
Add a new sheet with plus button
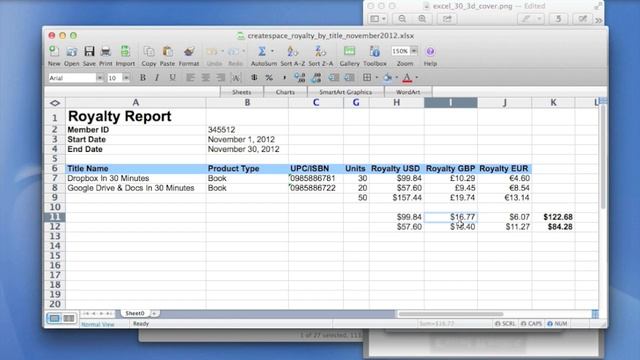point(155,313)
